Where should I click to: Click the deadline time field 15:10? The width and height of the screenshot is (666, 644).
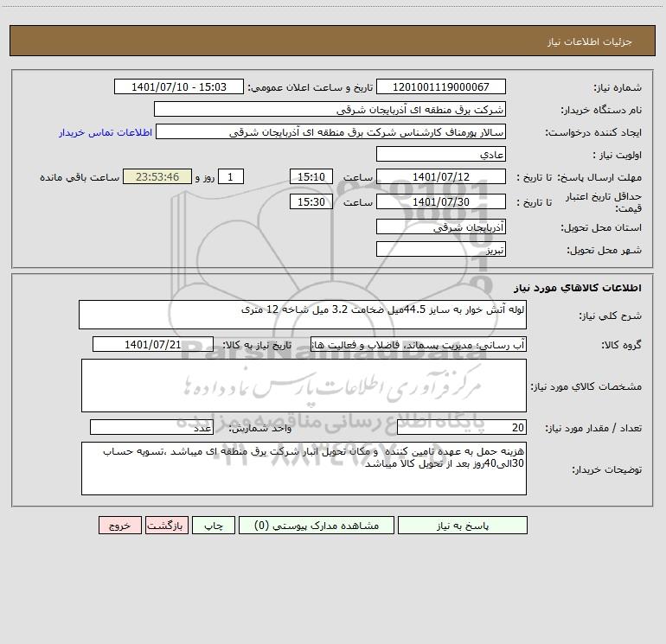(311, 176)
